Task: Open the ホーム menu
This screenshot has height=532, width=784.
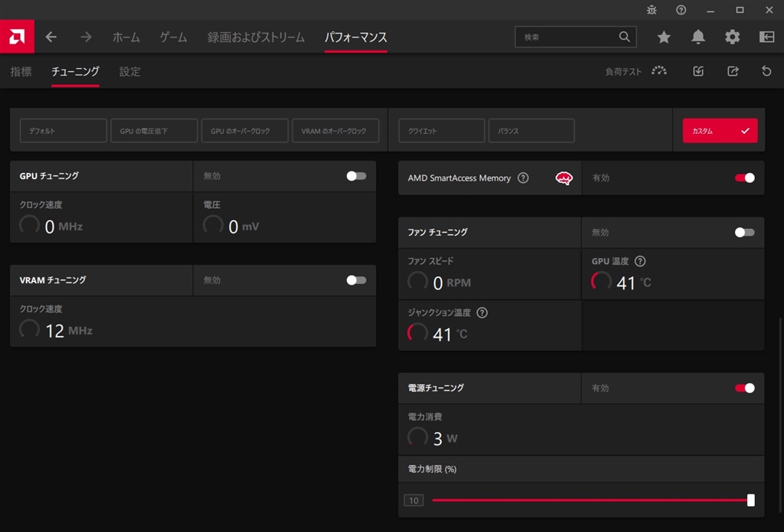Action: pos(126,37)
